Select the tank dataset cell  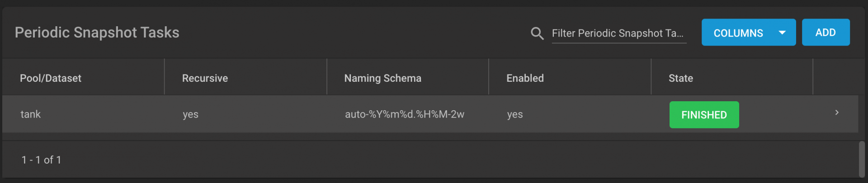pyautogui.click(x=30, y=114)
